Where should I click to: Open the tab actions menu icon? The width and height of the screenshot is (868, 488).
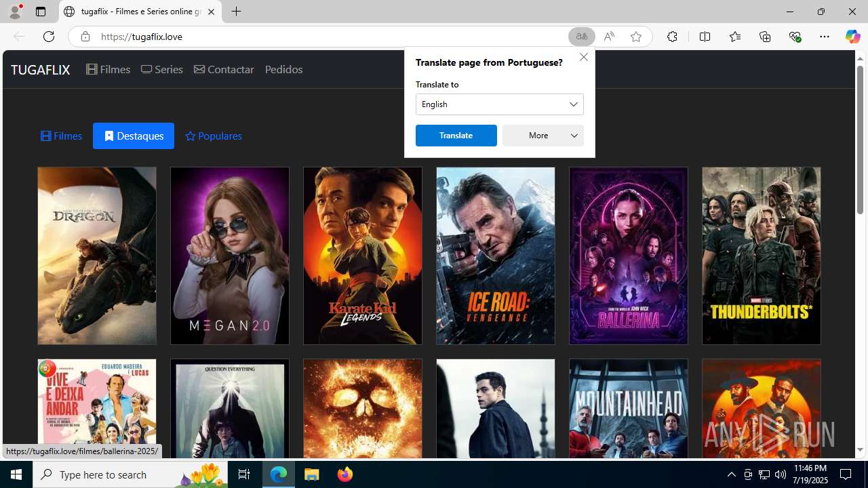click(41, 12)
